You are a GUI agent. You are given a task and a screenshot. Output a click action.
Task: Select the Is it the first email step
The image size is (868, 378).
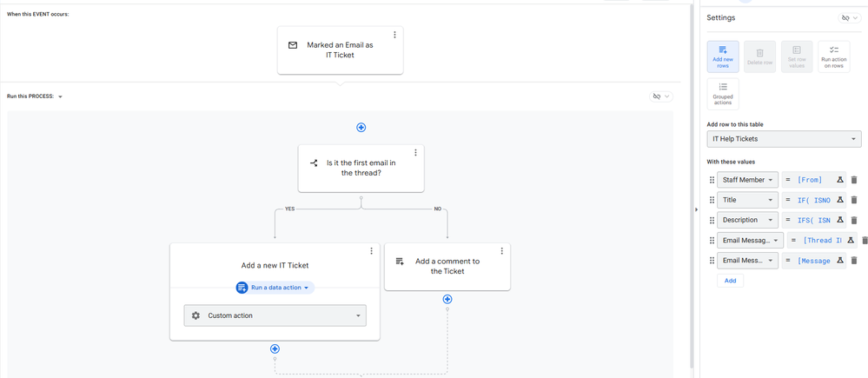361,169
